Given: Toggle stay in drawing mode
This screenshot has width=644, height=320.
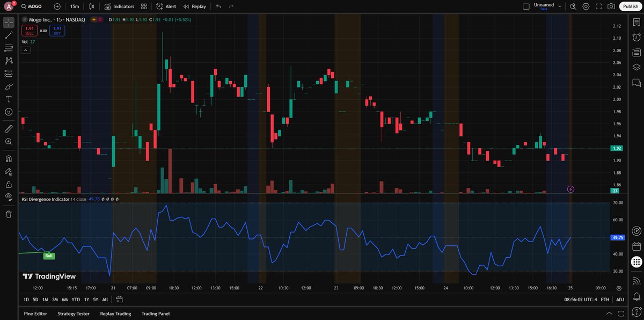Looking at the screenshot, I should 9,172.
